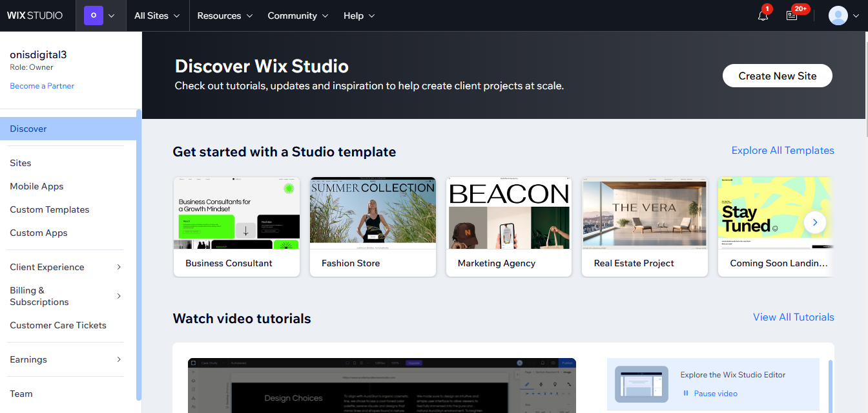Follow the Become a Partner link

pyautogui.click(x=42, y=86)
